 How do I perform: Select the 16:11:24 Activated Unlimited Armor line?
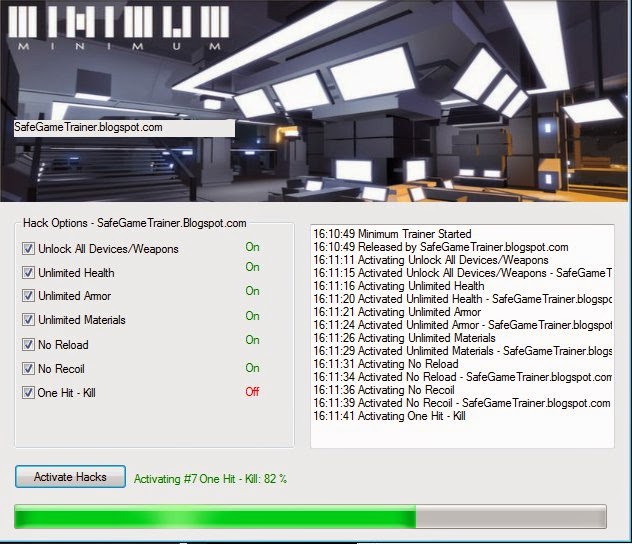[x=462, y=324]
